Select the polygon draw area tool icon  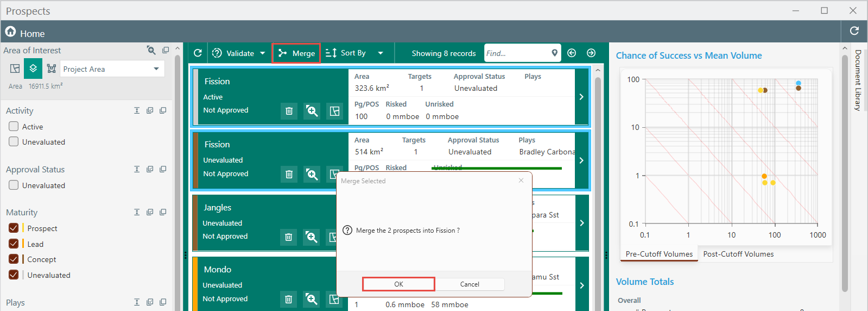[x=52, y=69]
